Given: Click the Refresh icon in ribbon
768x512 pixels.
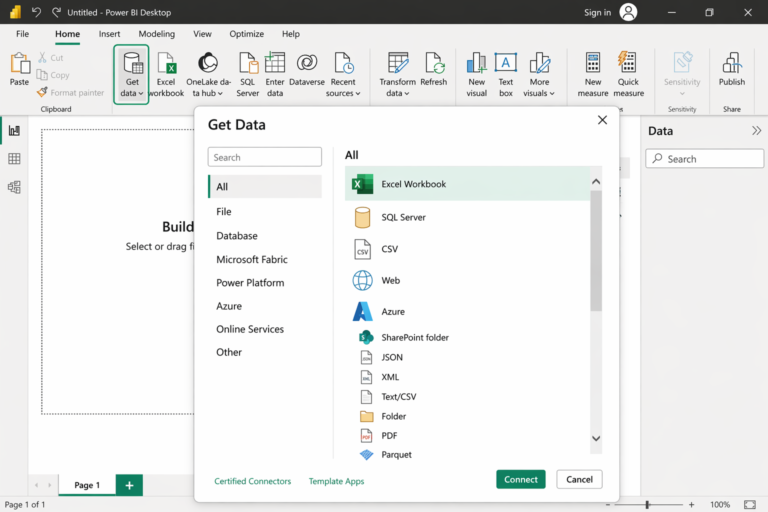Looking at the screenshot, I should click(x=433, y=70).
